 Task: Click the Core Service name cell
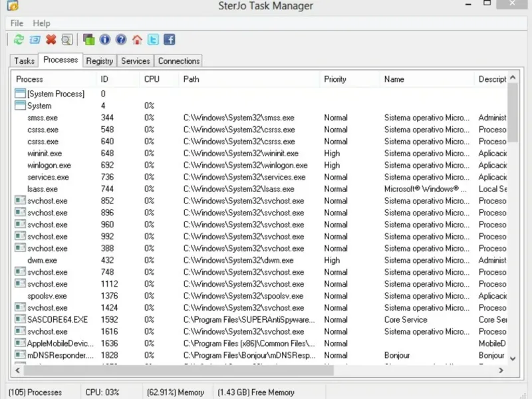click(406, 320)
